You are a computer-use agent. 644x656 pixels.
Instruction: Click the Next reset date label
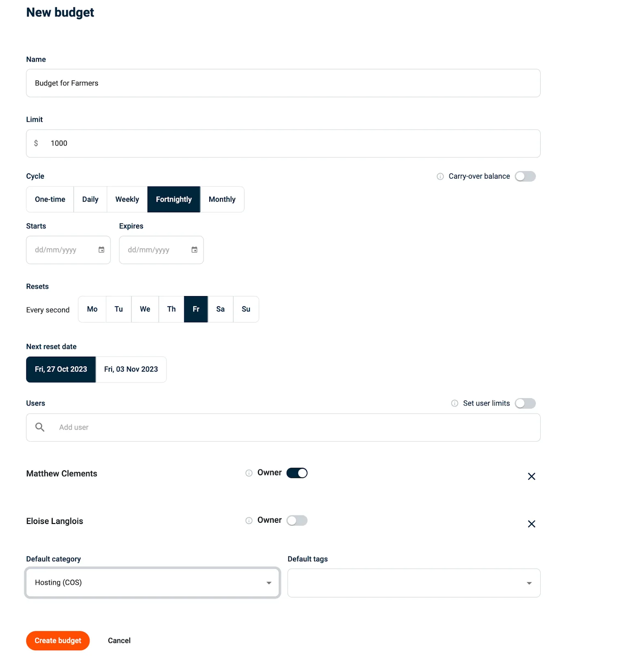pyautogui.click(x=51, y=346)
